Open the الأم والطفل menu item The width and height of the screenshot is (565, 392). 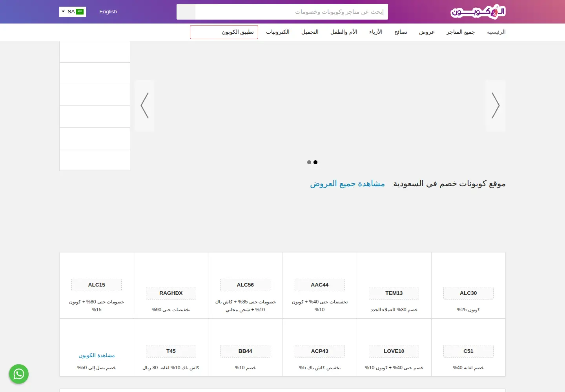pyautogui.click(x=344, y=32)
